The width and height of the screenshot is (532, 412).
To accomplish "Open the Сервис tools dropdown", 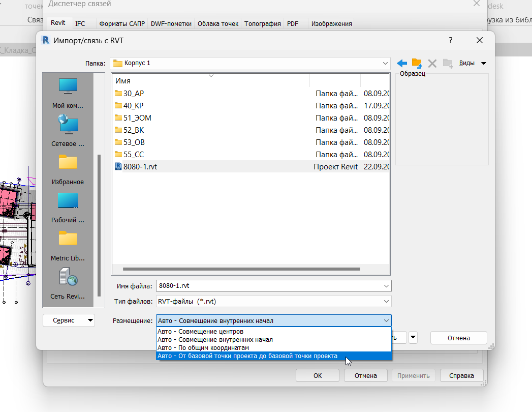I will [69, 320].
